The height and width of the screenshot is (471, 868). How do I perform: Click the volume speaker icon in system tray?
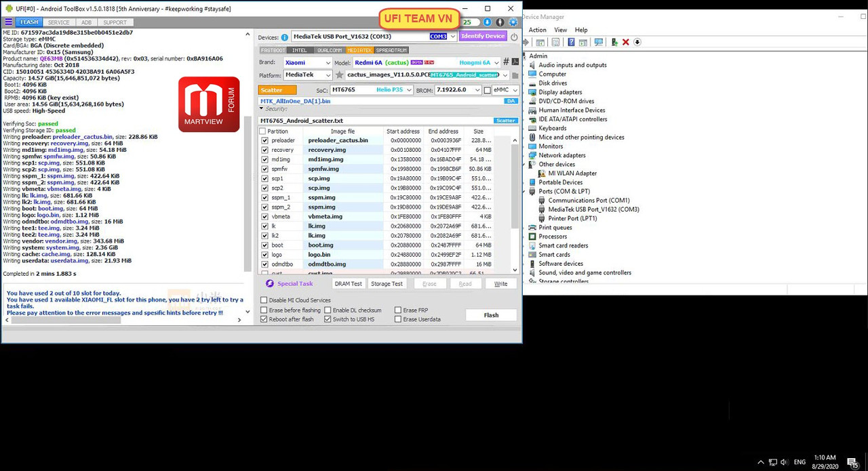pos(784,462)
